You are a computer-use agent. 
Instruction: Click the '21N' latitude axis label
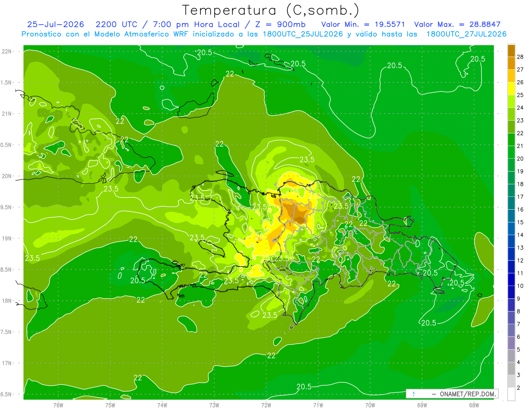click(x=7, y=114)
